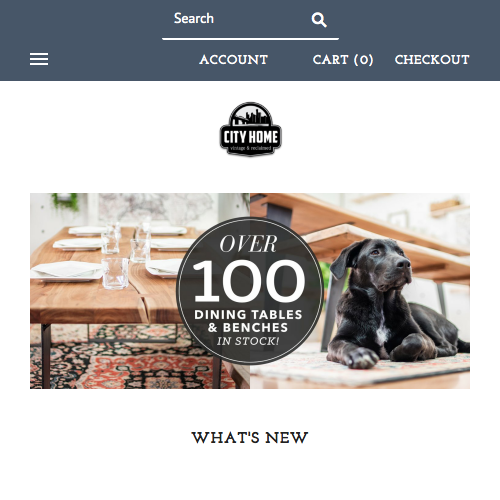Click the In Stock! text in badge
Image resolution: width=500 pixels, height=500 pixels.
248,341
